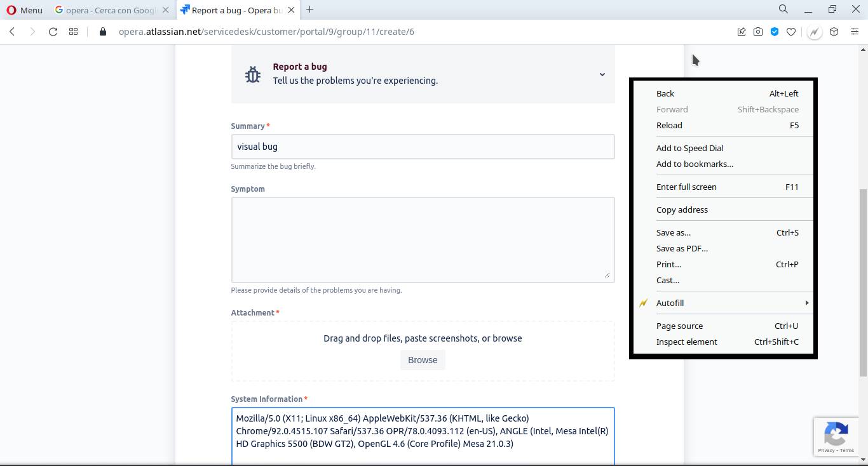Open a new tab with plus icon

click(310, 10)
